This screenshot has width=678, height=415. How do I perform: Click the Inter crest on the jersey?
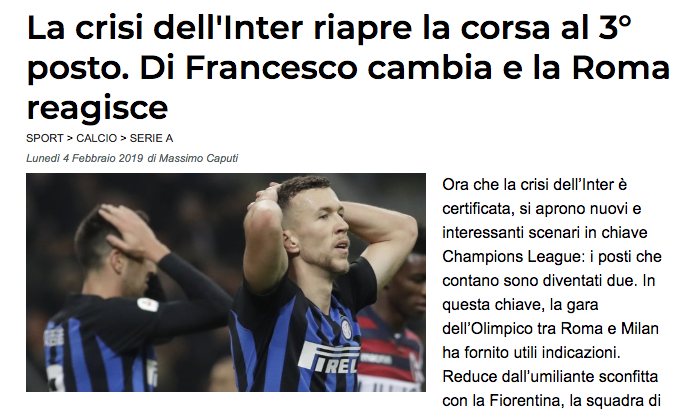[346, 328]
